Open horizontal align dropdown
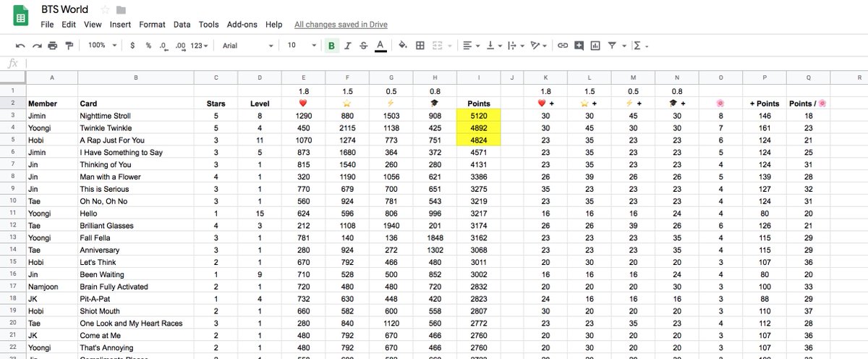The width and height of the screenshot is (868, 359). coord(471,46)
